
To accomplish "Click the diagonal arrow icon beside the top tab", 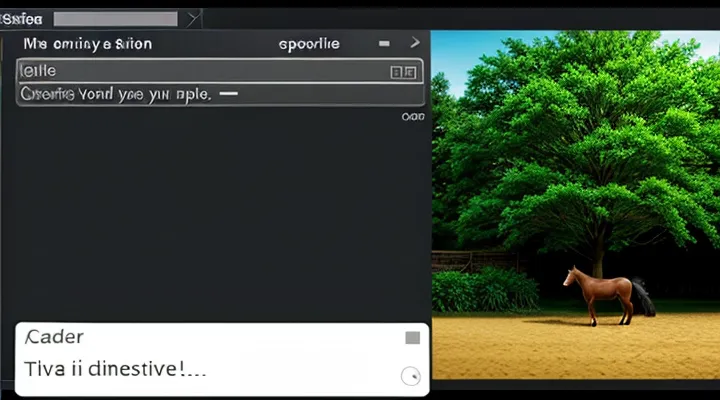I will 194,18.
